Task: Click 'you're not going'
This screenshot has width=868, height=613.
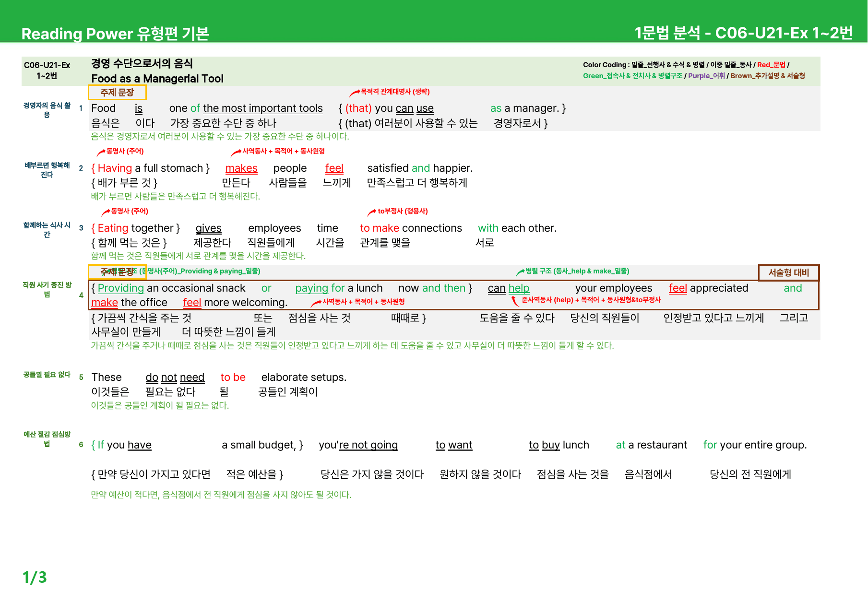Action: (x=358, y=445)
